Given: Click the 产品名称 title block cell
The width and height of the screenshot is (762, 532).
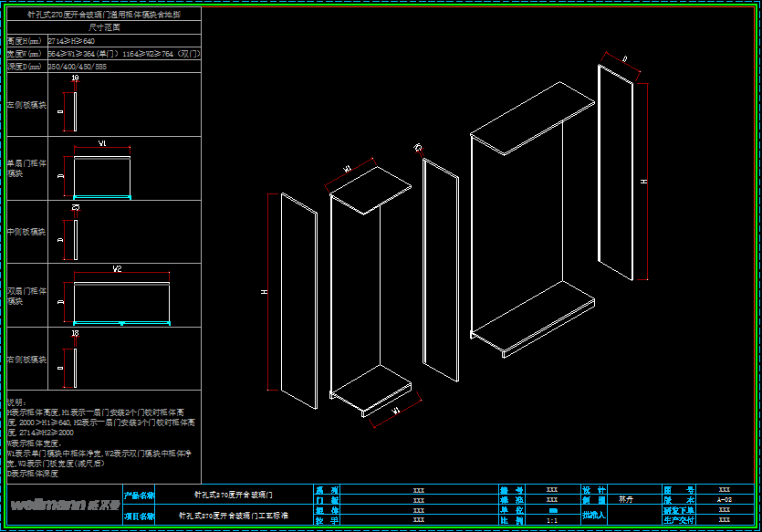Looking at the screenshot, I should 140,495.
